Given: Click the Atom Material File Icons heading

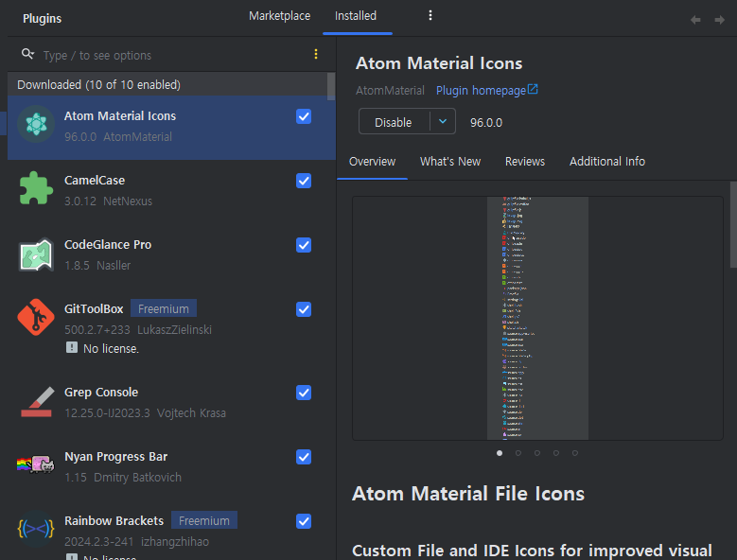Looking at the screenshot, I should tap(468, 493).
